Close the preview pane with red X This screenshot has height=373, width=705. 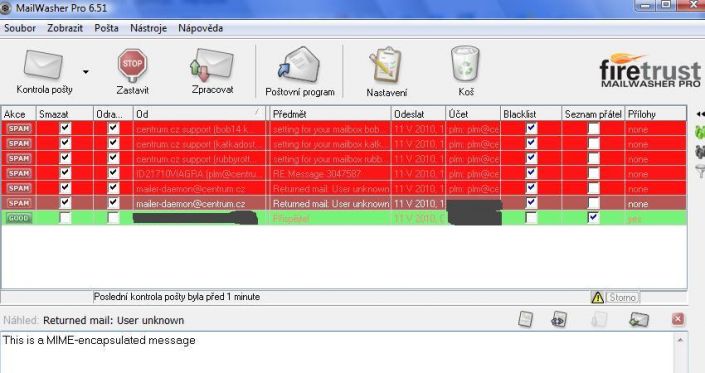tap(678, 319)
